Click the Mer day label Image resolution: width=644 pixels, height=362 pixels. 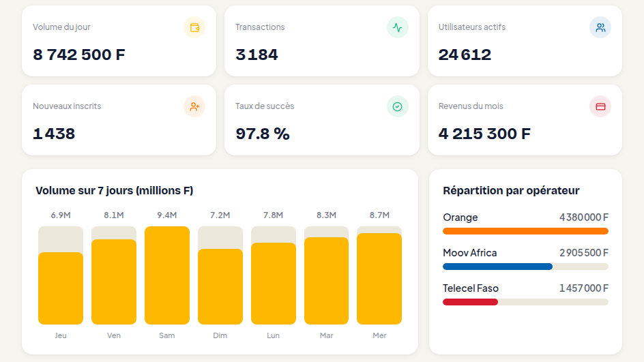click(x=379, y=335)
